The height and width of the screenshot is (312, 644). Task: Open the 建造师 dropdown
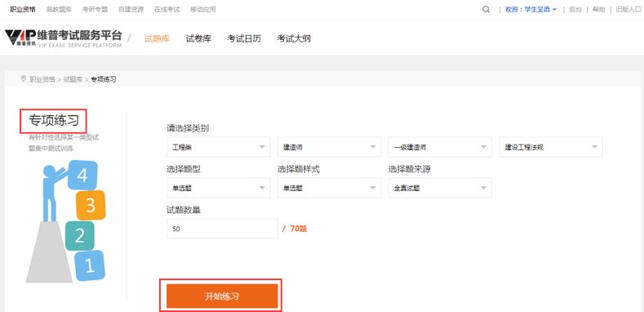coord(330,147)
